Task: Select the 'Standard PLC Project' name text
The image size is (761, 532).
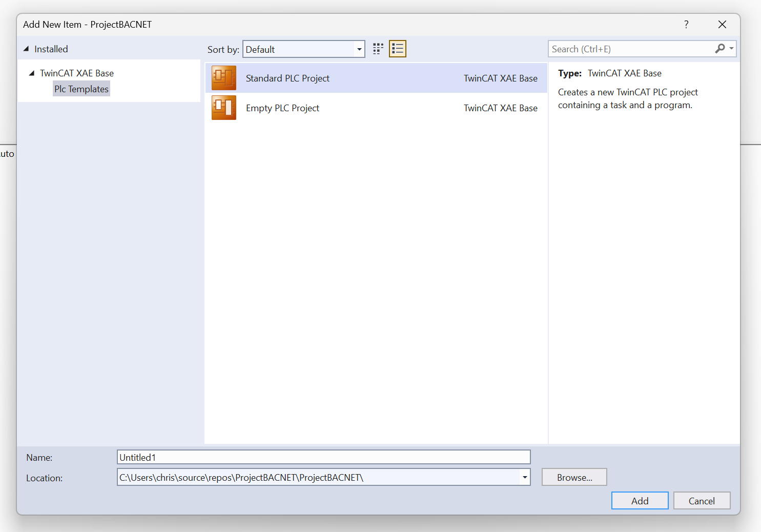Action: (x=287, y=78)
